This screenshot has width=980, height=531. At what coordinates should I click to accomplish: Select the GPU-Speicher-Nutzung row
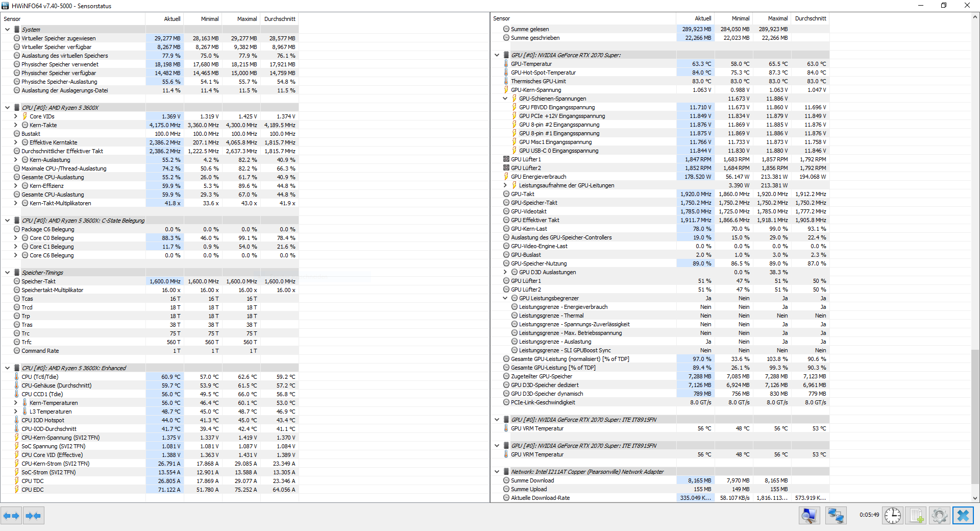(660, 263)
